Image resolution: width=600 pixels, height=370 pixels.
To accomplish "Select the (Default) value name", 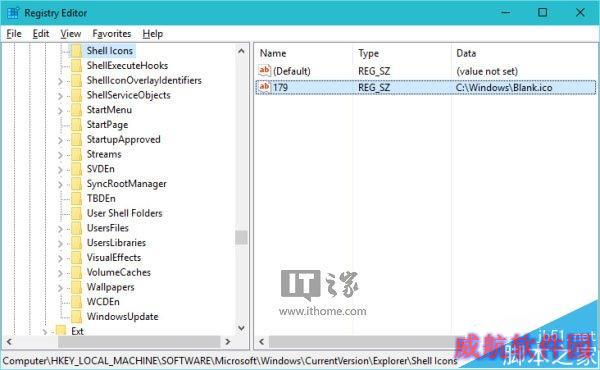I will click(x=292, y=71).
